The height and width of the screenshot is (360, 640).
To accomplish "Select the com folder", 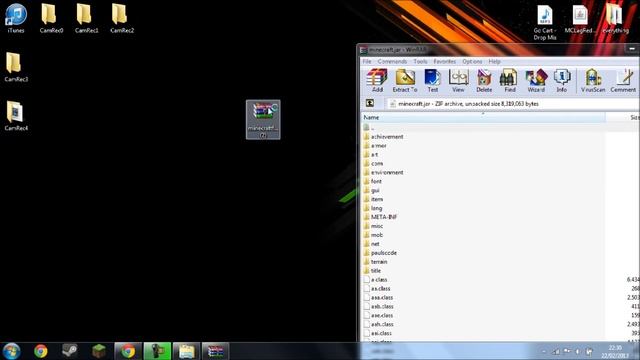I will coord(373,164).
